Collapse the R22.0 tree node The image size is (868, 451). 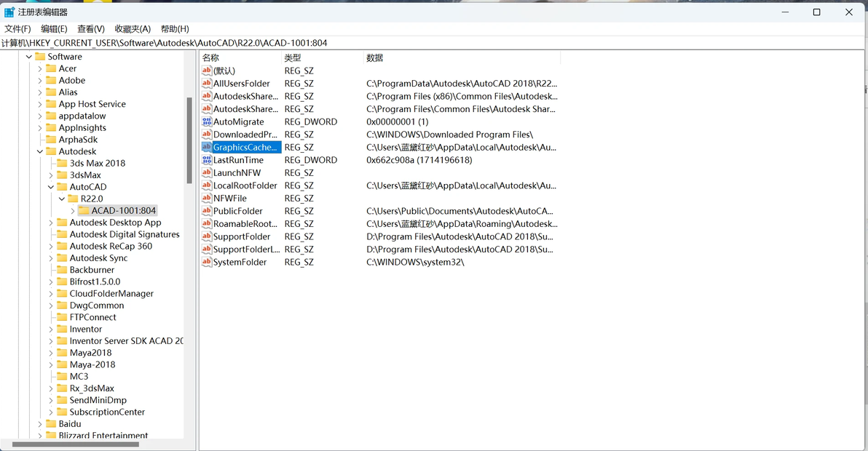click(x=62, y=199)
